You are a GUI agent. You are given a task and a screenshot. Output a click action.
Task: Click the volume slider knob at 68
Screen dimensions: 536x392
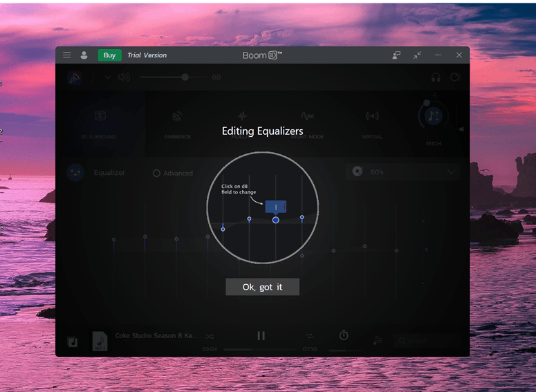[x=185, y=77]
